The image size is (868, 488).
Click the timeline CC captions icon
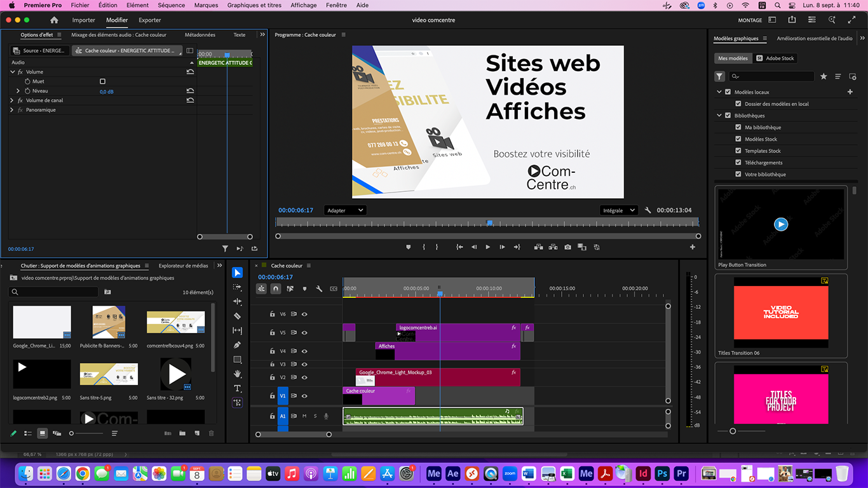tap(334, 288)
